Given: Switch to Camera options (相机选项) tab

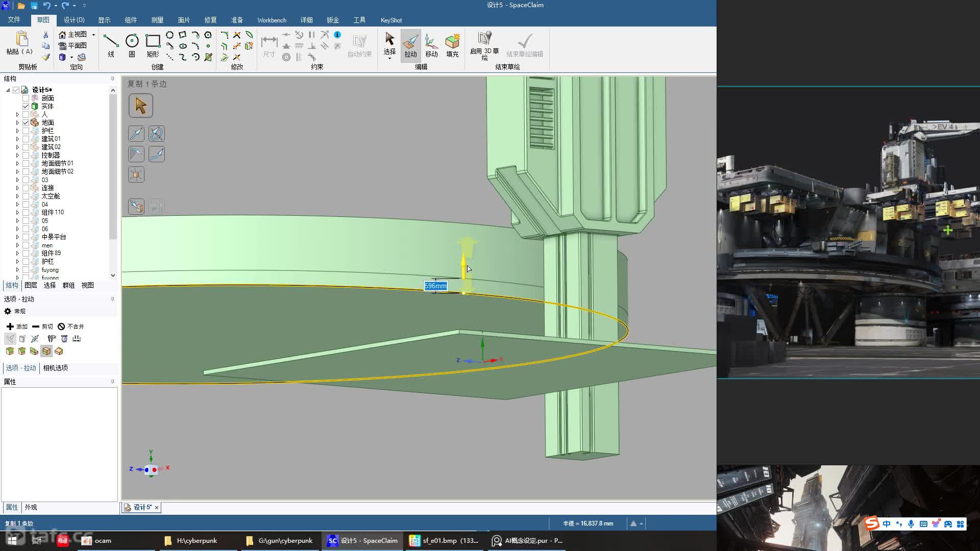Looking at the screenshot, I should (55, 368).
